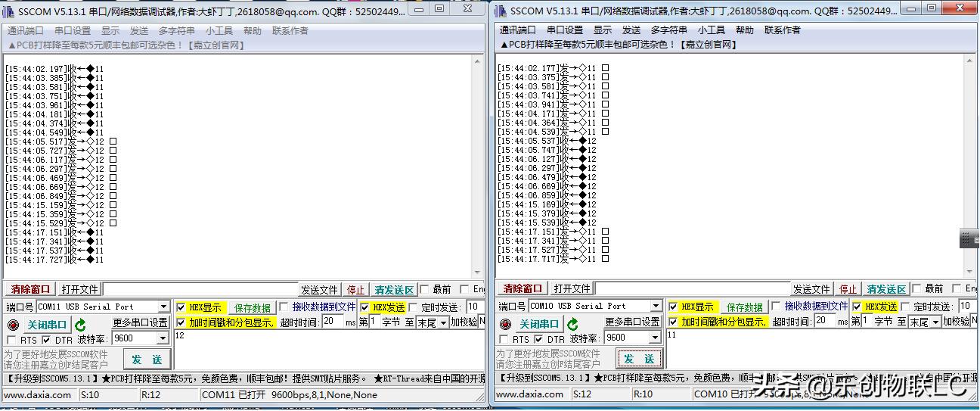Open 显示 menu in the right window
This screenshot has width=980, height=411.
tap(603, 30)
